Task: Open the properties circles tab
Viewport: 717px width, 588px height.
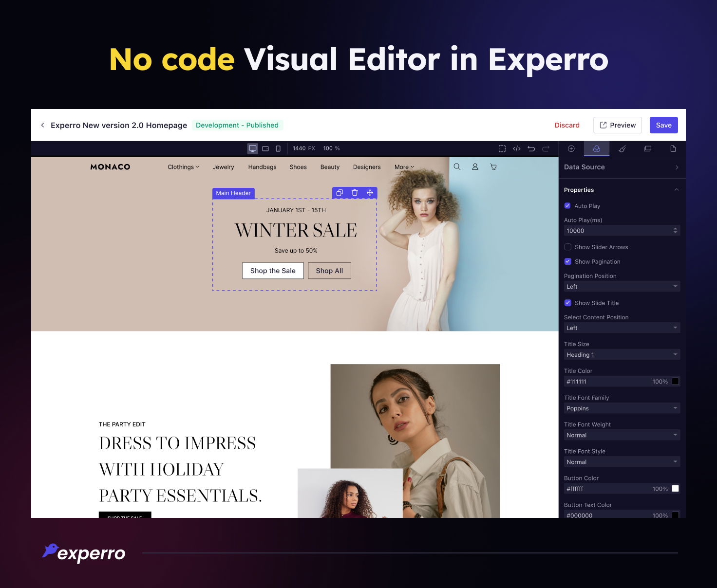Action: coord(597,148)
